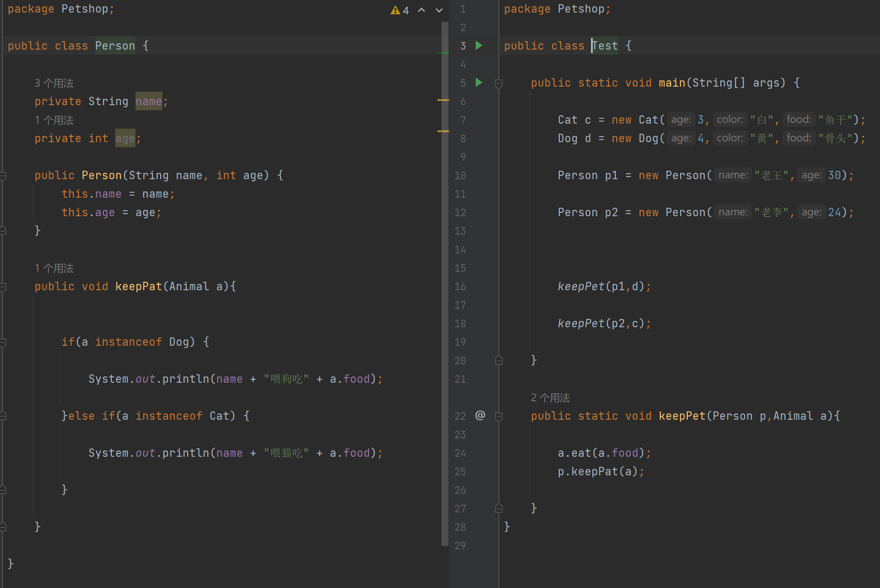The width and height of the screenshot is (880, 588).
Task: Fold the 'if(a instanceof Dog)' block
Action: pyautogui.click(x=3, y=342)
